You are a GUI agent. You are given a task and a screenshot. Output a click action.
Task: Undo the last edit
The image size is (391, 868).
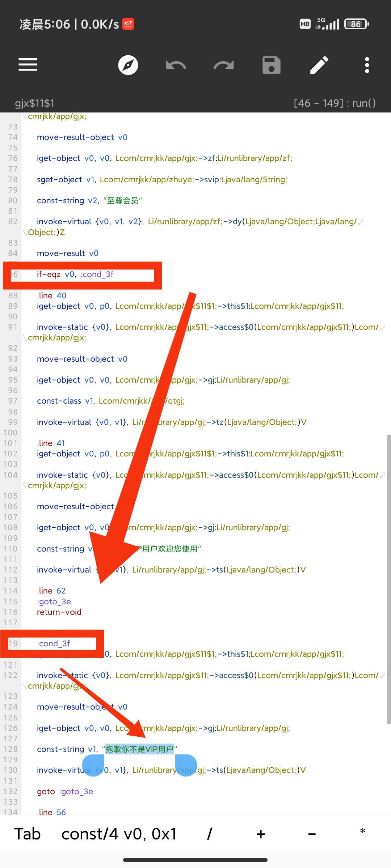click(x=176, y=65)
